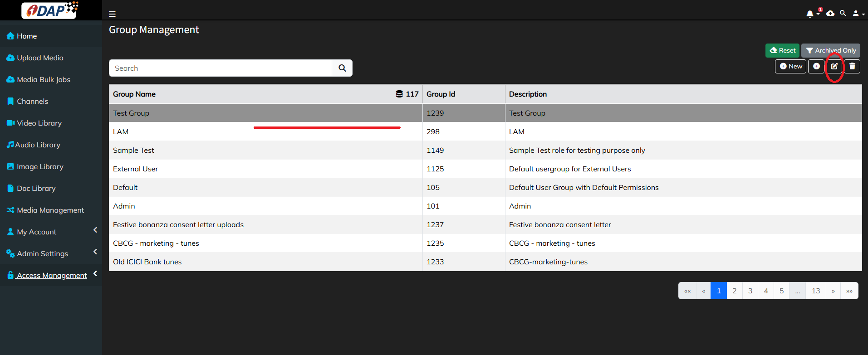Click the New group button
This screenshot has height=355, width=868.
790,66
